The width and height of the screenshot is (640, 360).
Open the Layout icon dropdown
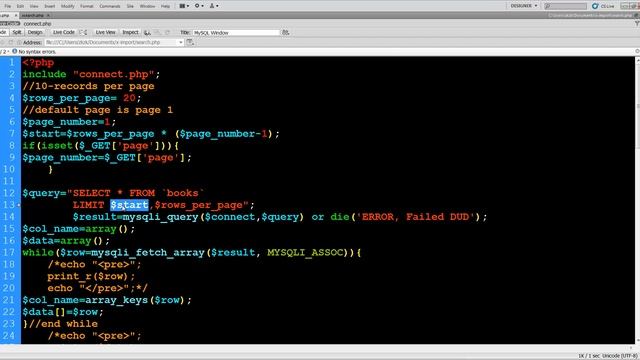click(x=184, y=6)
